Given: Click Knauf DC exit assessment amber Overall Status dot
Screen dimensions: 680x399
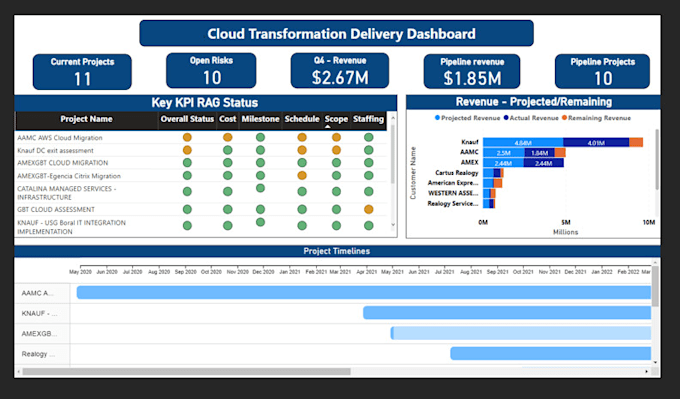Looking at the screenshot, I should click(187, 150).
